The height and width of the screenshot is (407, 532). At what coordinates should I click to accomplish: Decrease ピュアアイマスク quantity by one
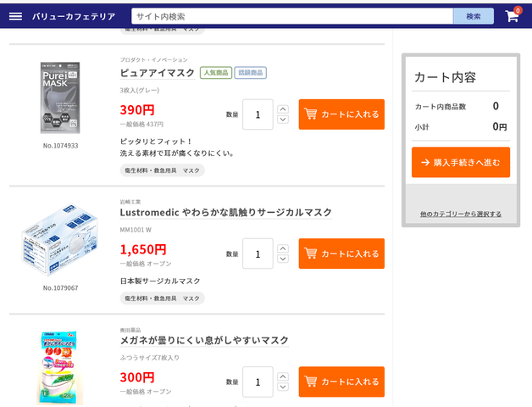point(283,120)
